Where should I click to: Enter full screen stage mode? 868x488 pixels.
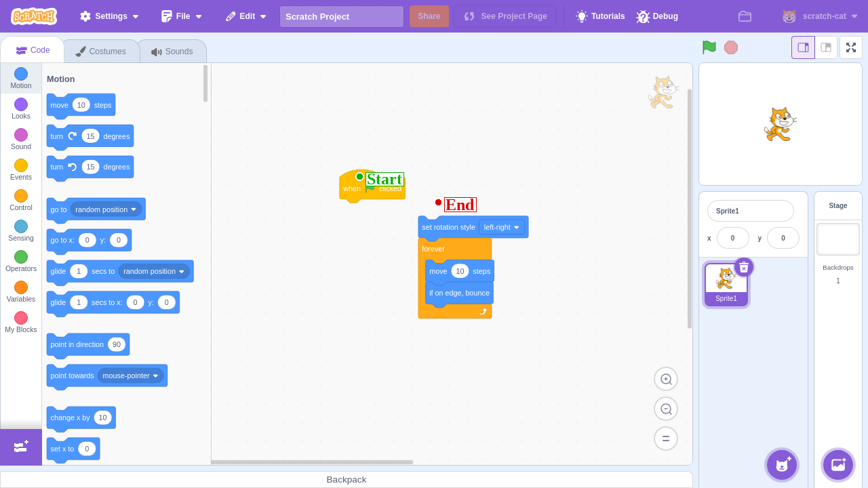pos(851,47)
